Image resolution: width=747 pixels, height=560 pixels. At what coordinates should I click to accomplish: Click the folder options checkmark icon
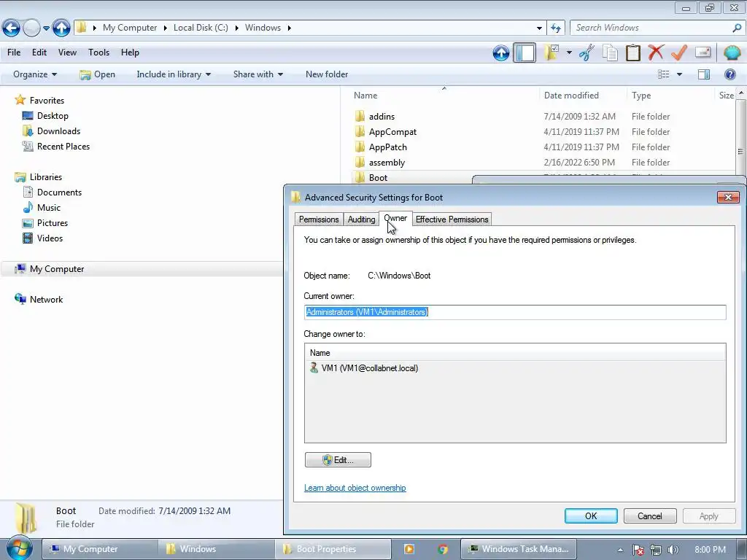[552, 52]
